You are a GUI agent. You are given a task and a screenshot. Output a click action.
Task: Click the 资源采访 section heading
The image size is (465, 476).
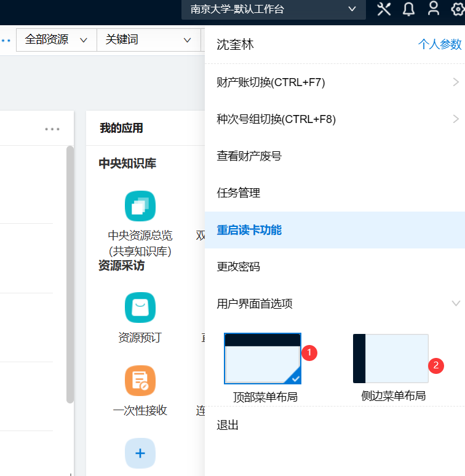[121, 265]
